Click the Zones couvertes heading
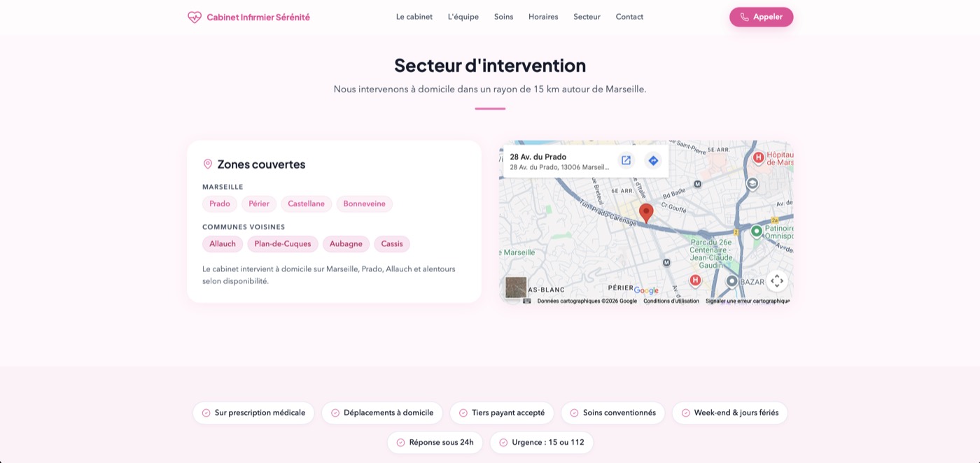The width and height of the screenshot is (980, 463). pos(261,164)
